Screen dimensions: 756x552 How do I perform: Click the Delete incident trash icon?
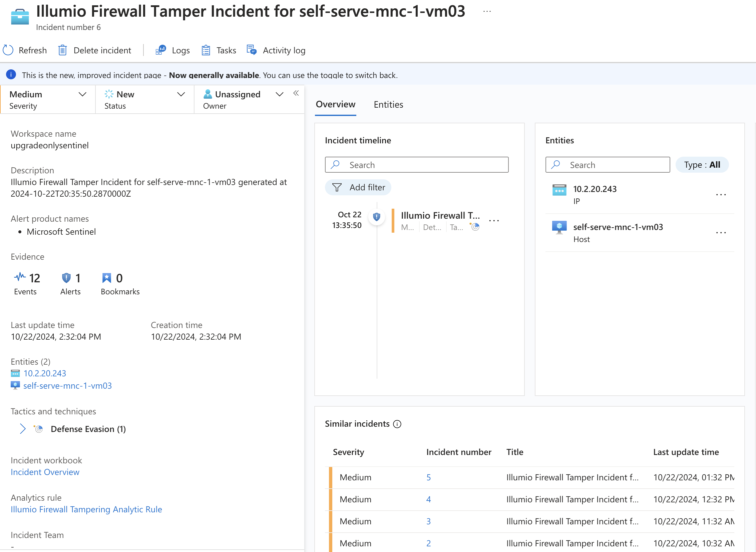click(x=62, y=50)
